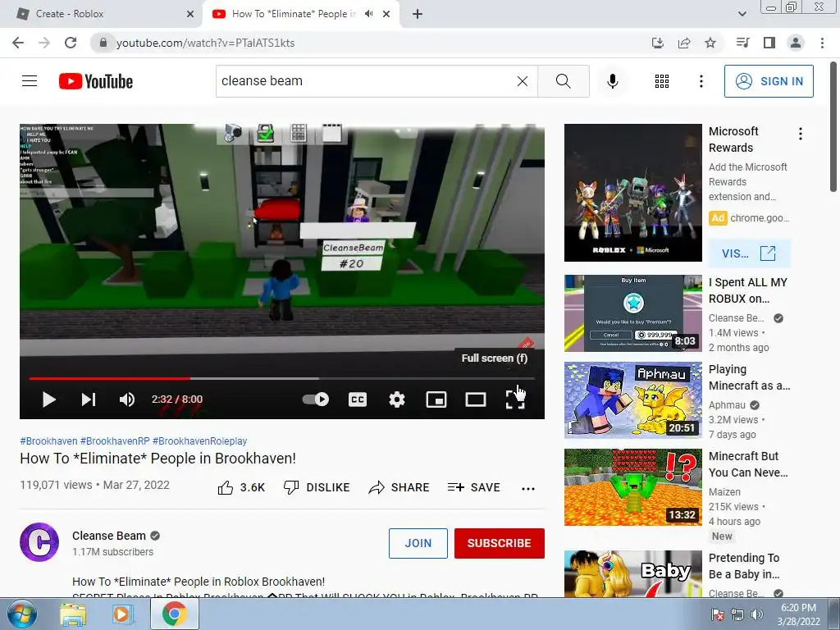Open the Windows Start menu
Image resolution: width=840 pixels, height=630 pixels.
click(x=21, y=614)
